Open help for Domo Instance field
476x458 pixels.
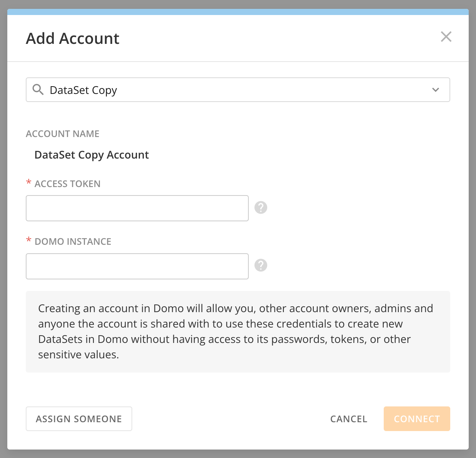(261, 266)
